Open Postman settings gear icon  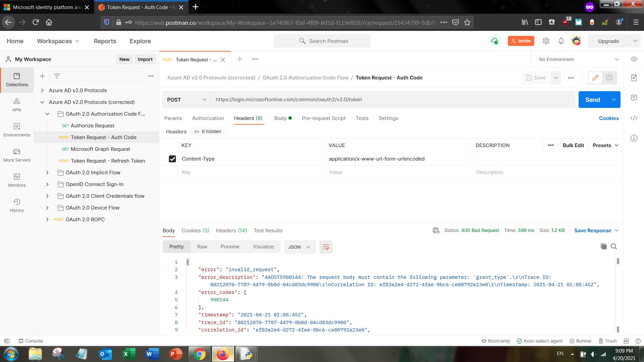546,41
